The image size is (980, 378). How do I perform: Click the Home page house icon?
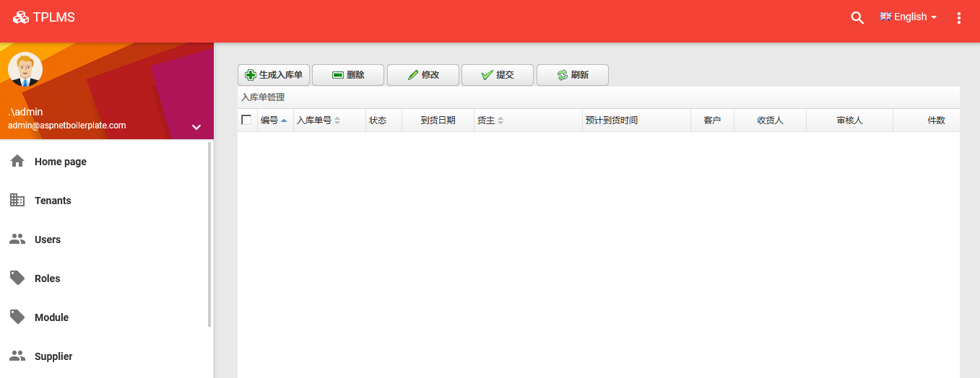click(x=17, y=161)
